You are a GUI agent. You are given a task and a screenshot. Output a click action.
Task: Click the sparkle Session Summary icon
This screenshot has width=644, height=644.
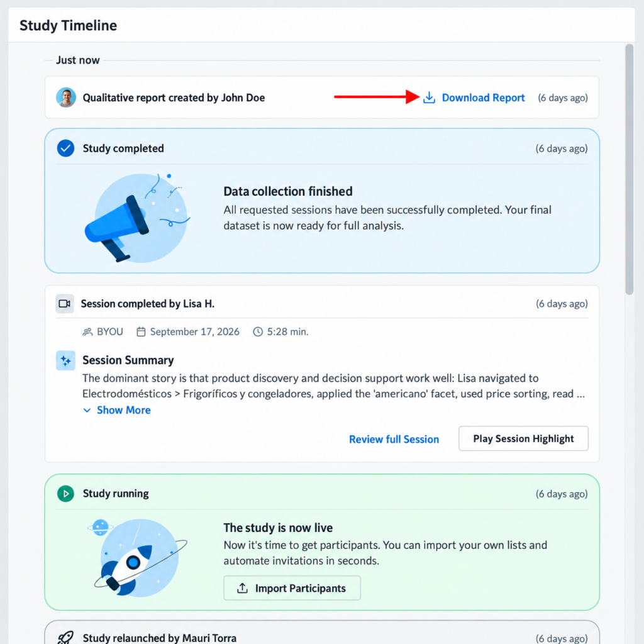(x=65, y=360)
